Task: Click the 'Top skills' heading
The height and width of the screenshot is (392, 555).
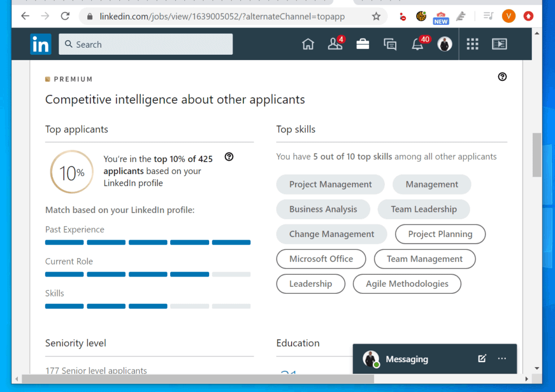Action: 295,129
